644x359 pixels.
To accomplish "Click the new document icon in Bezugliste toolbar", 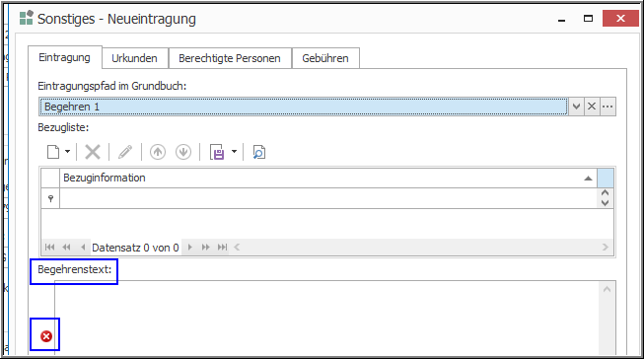I will coord(53,152).
